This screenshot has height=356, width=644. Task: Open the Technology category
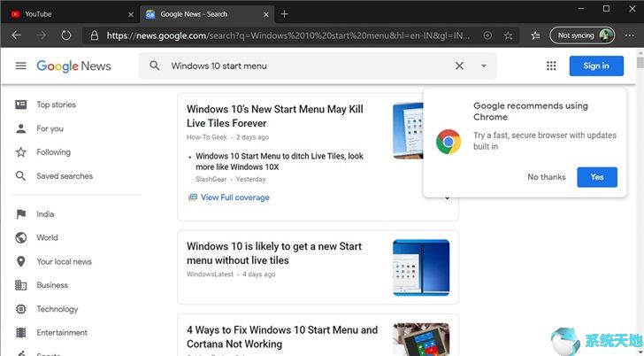pyautogui.click(x=57, y=309)
